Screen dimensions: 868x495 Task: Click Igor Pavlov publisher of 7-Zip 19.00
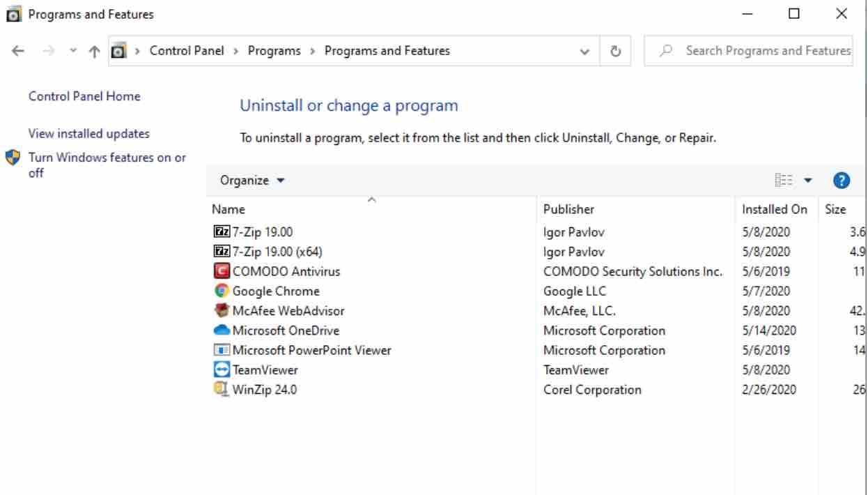pyautogui.click(x=574, y=231)
